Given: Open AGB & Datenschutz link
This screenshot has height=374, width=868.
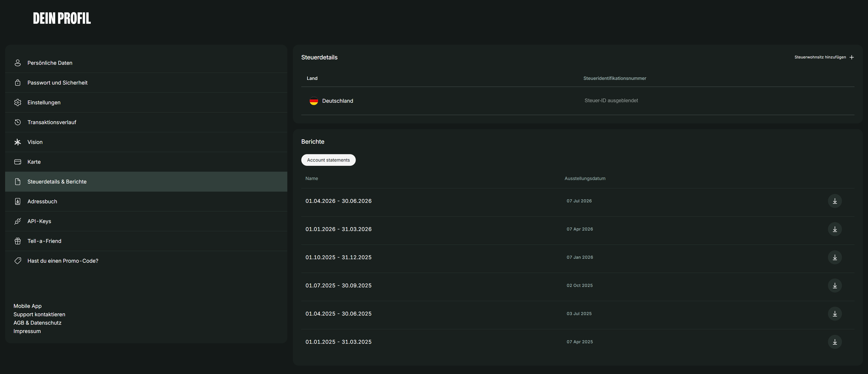Looking at the screenshot, I should point(37,323).
